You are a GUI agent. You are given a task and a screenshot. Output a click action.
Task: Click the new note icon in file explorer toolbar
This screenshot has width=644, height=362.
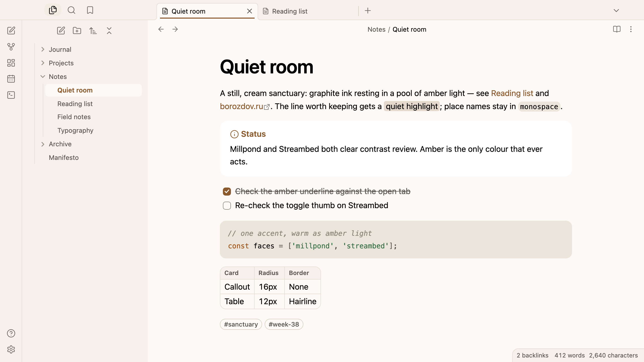pos(61,31)
